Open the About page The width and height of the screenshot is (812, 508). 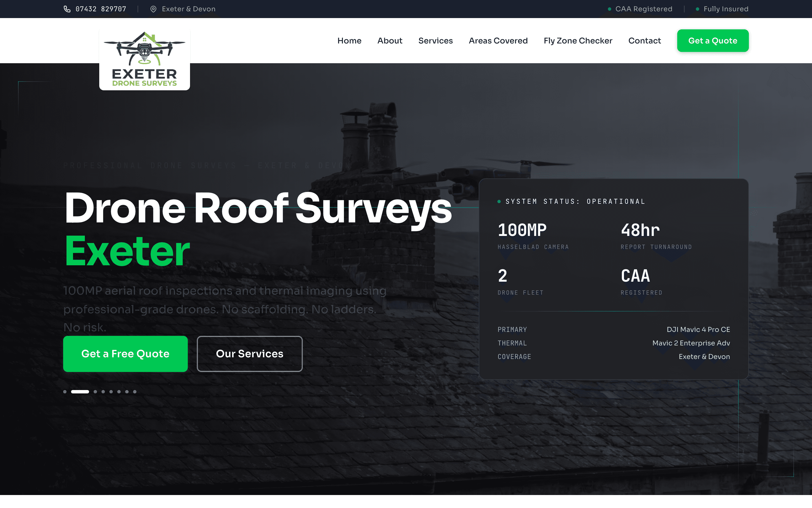coord(390,41)
